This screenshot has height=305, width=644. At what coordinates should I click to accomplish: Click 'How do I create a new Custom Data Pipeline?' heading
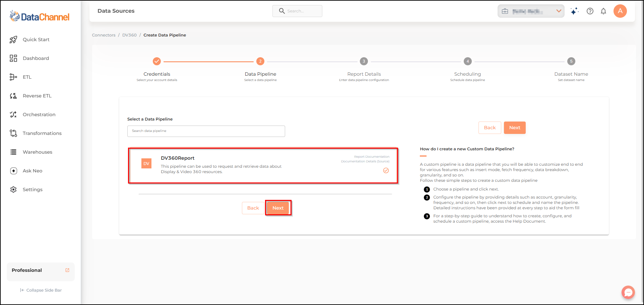pos(467,149)
